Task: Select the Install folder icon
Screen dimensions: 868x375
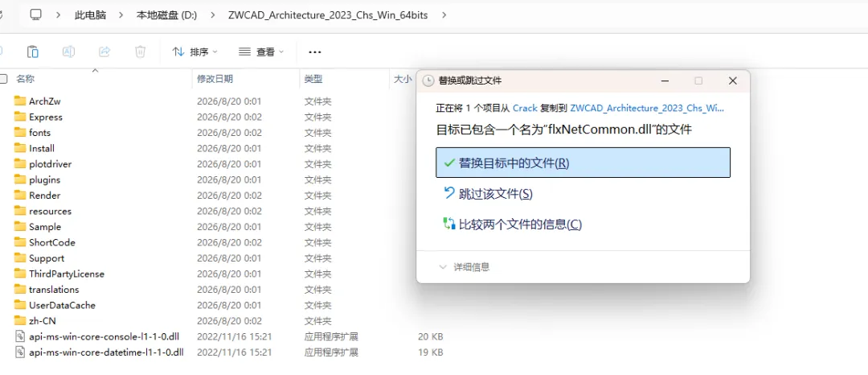Action: pyautogui.click(x=20, y=148)
